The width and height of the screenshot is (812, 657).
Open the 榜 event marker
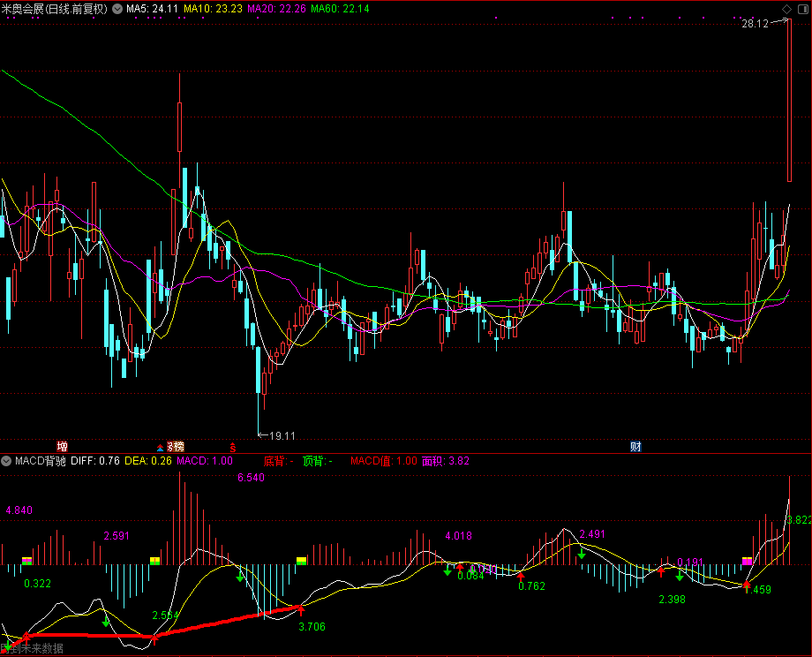(x=177, y=446)
